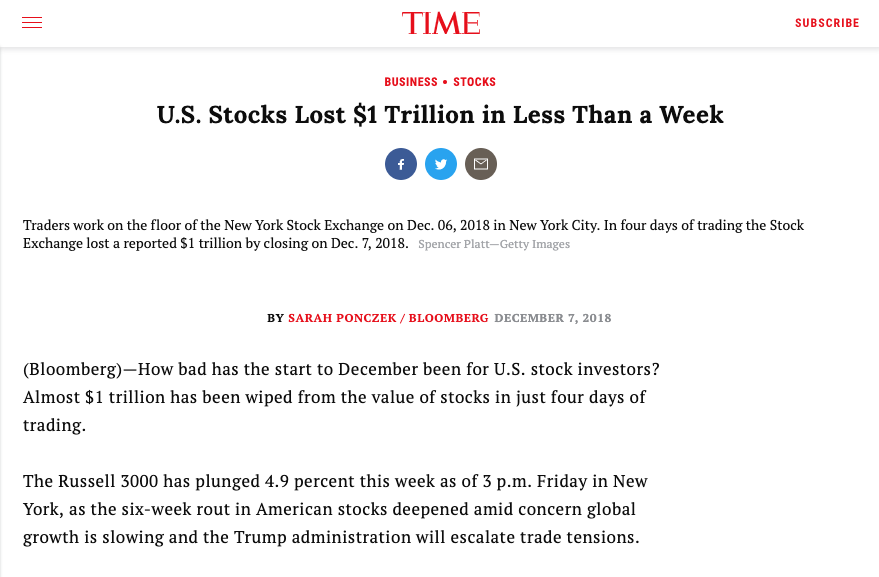Open the BUSINESS category link
Image resolution: width=879 pixels, height=577 pixels.
(410, 82)
